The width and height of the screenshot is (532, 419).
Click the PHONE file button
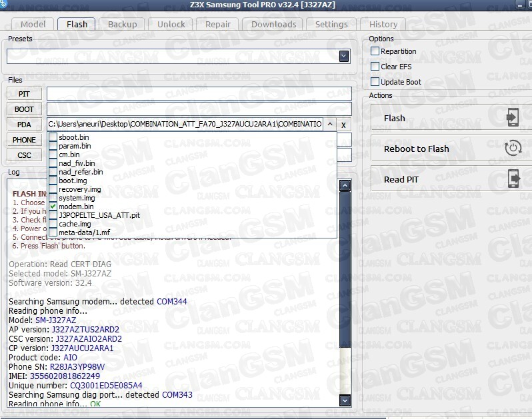[24, 140]
